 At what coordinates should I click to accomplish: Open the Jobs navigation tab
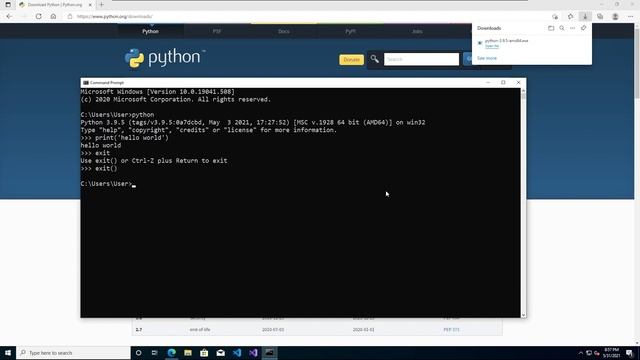417,31
